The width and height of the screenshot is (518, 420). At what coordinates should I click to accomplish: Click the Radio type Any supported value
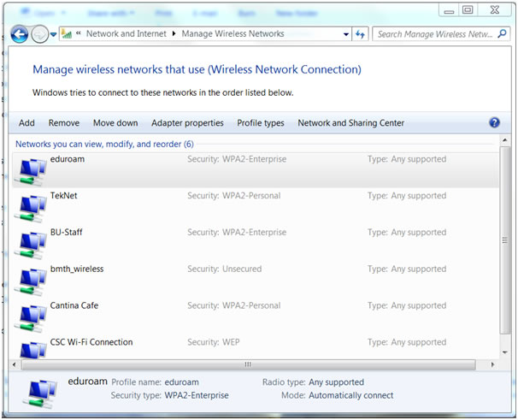336,382
